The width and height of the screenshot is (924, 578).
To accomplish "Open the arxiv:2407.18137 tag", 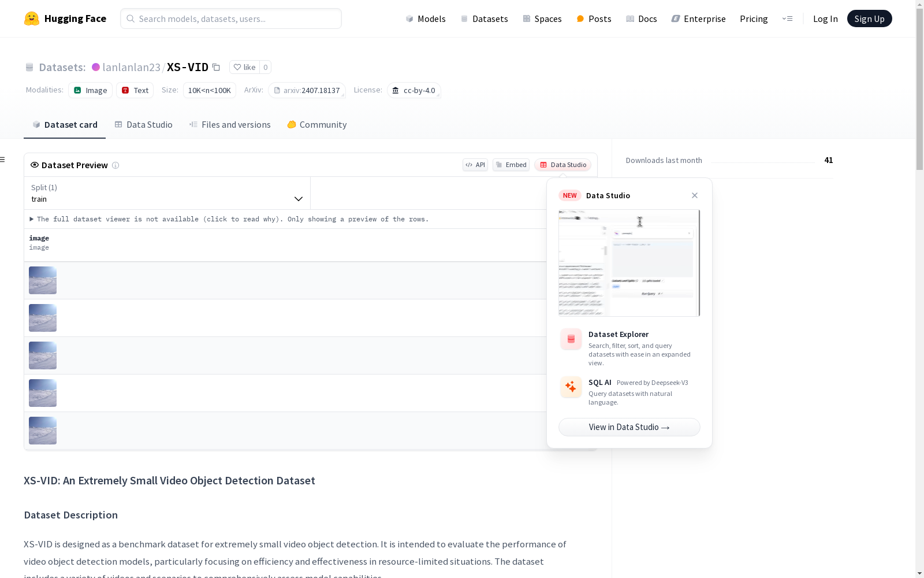I will point(307,90).
